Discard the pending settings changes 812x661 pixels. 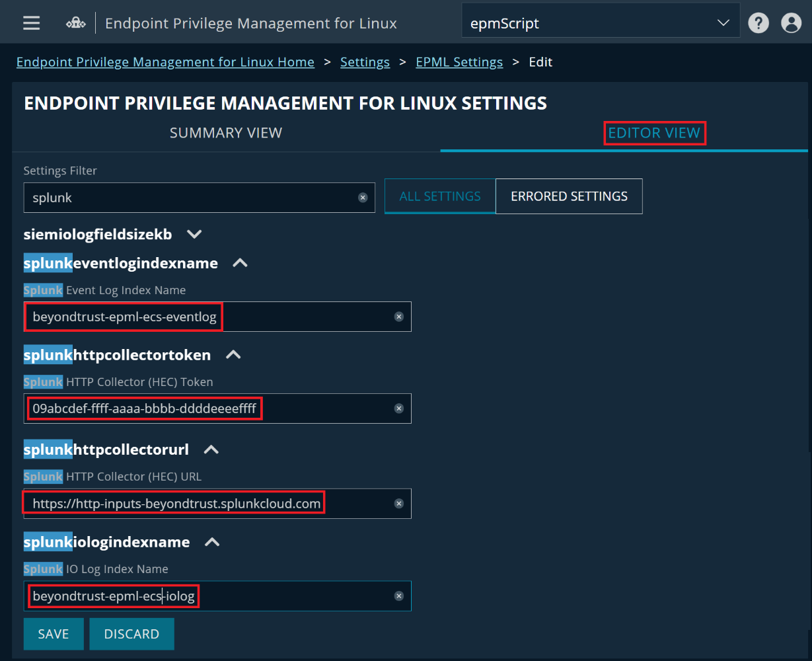131,633
